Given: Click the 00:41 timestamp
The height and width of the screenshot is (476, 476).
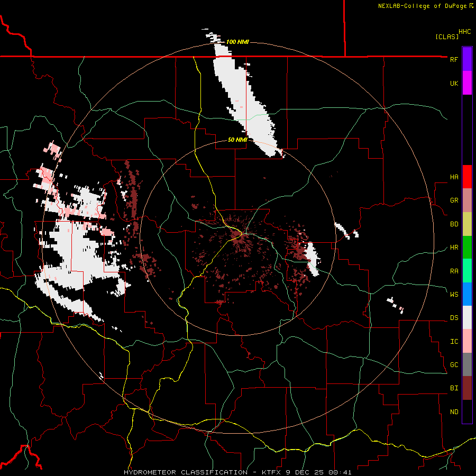Looking at the screenshot, I should point(341,472).
